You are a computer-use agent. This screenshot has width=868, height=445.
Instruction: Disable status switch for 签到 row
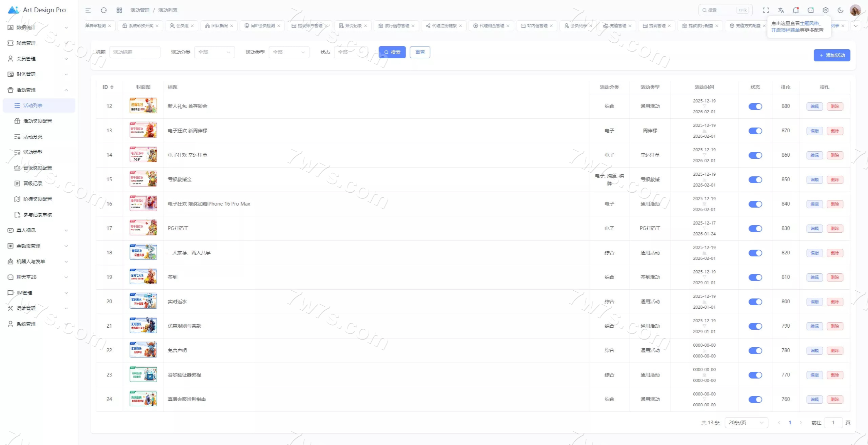pyautogui.click(x=755, y=277)
